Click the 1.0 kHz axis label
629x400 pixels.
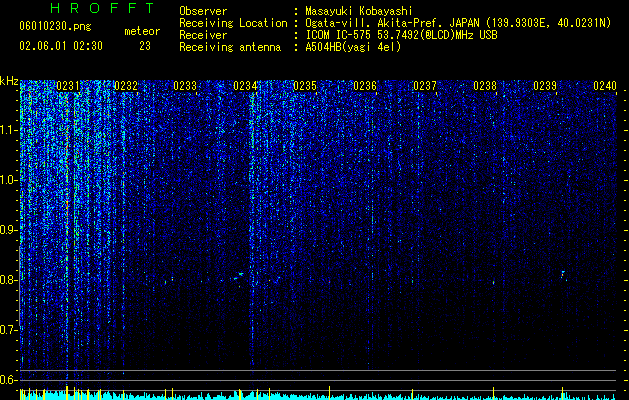click(x=9, y=180)
